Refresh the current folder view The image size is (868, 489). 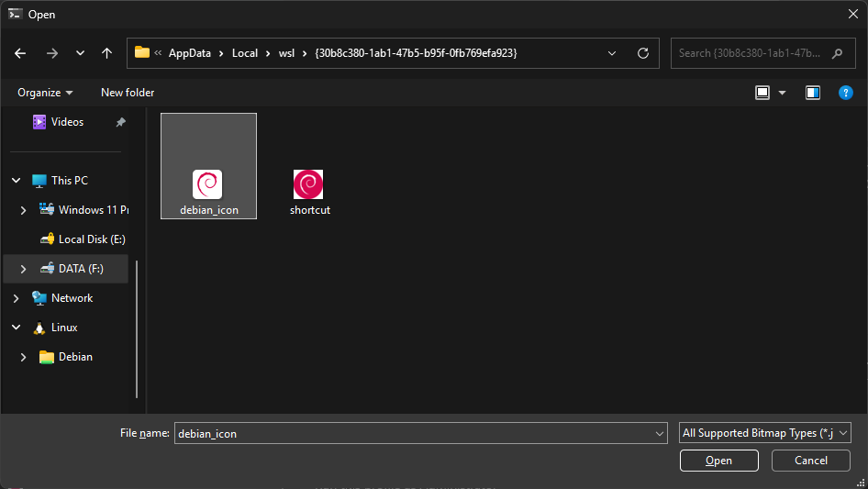pyautogui.click(x=643, y=53)
